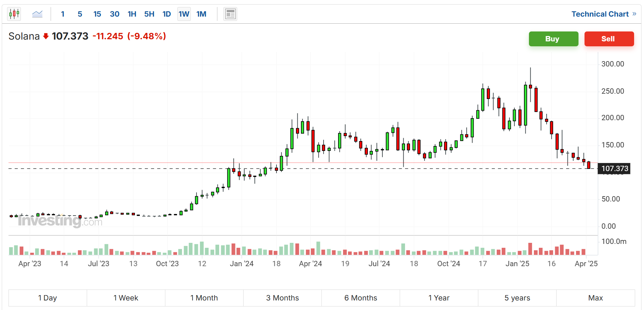Click the current price label 107.373 on axis

click(x=615, y=169)
